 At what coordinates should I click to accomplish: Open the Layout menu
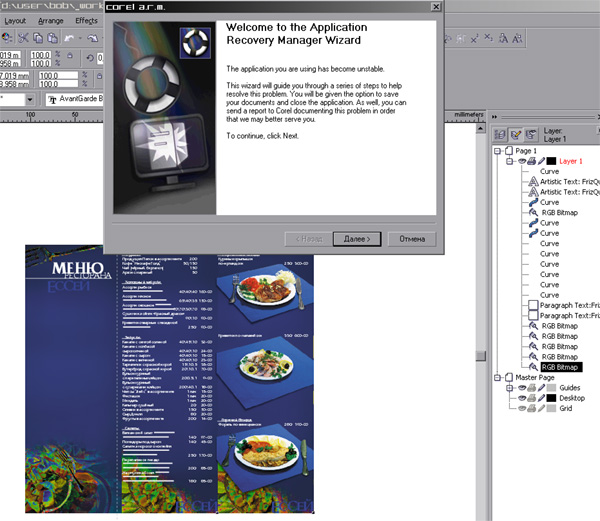tap(15, 21)
